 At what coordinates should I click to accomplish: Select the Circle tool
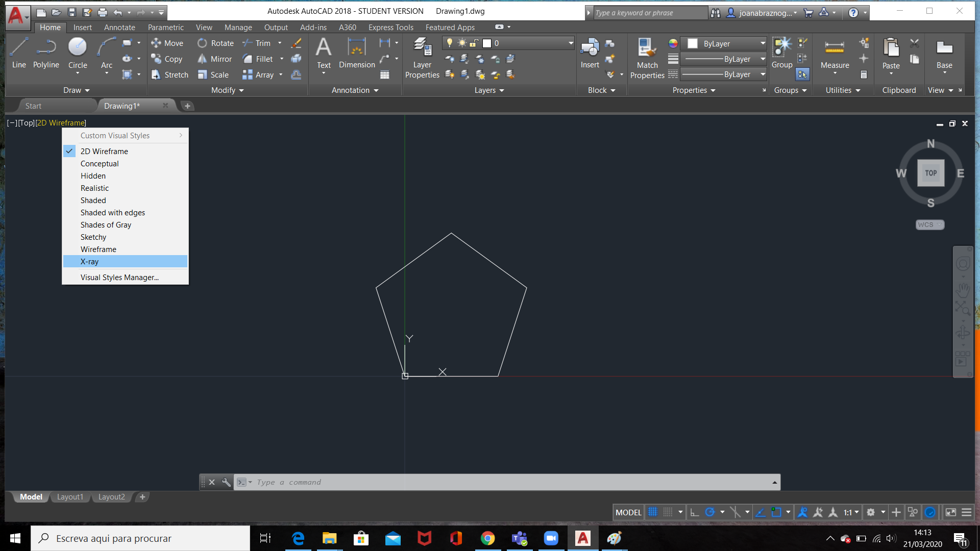click(78, 53)
